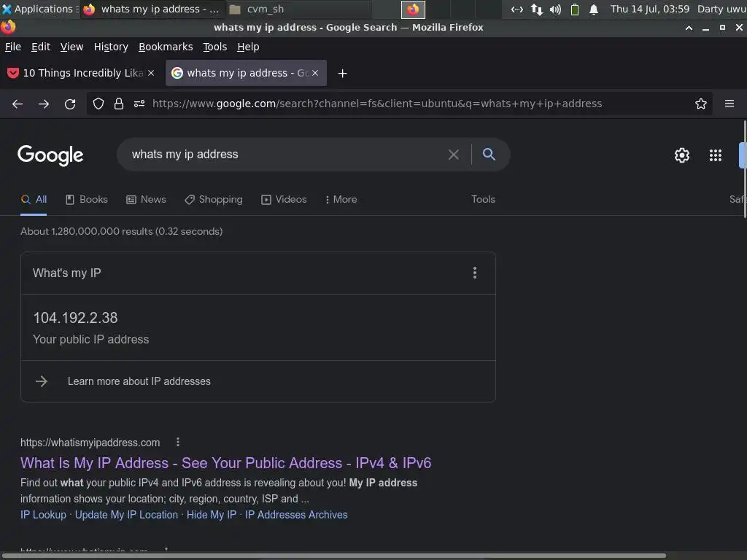Open the volume control in tray

point(555,9)
